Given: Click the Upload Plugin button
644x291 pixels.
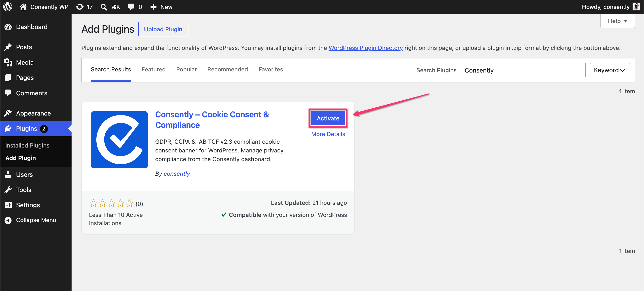Looking at the screenshot, I should pyautogui.click(x=163, y=29).
